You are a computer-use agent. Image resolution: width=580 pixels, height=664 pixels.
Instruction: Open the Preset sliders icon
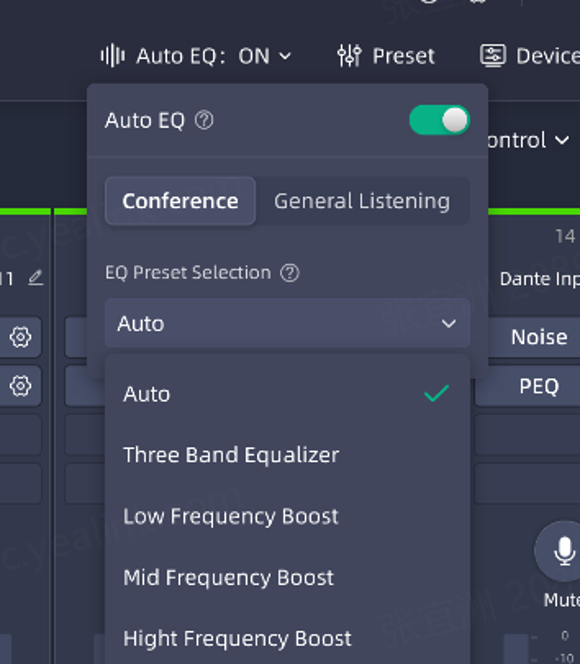[349, 55]
